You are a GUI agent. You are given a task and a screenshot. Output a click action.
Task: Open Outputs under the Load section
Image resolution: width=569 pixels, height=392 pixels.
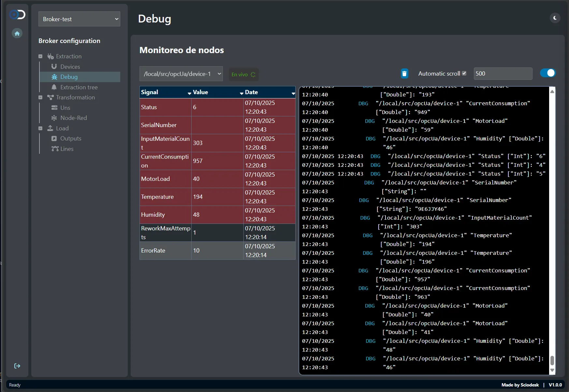pos(54,138)
